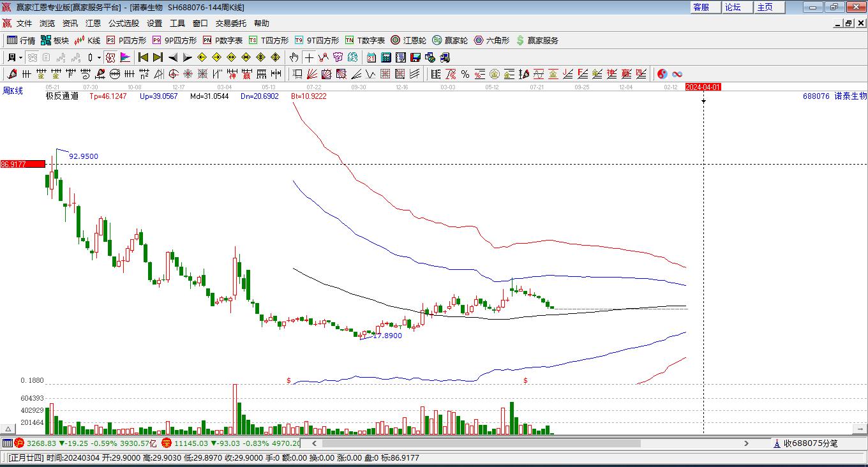Open the 板块 sectors view
Image resolution: width=868 pixels, height=467 pixels.
55,40
